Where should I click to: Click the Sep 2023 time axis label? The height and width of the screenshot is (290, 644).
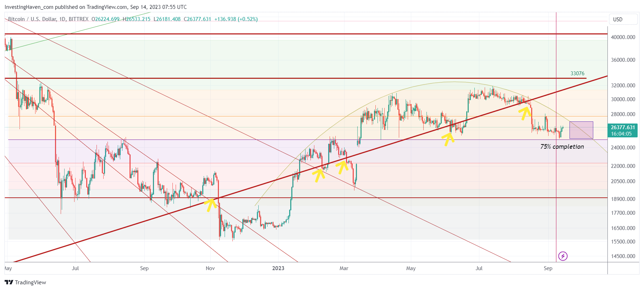(548, 268)
